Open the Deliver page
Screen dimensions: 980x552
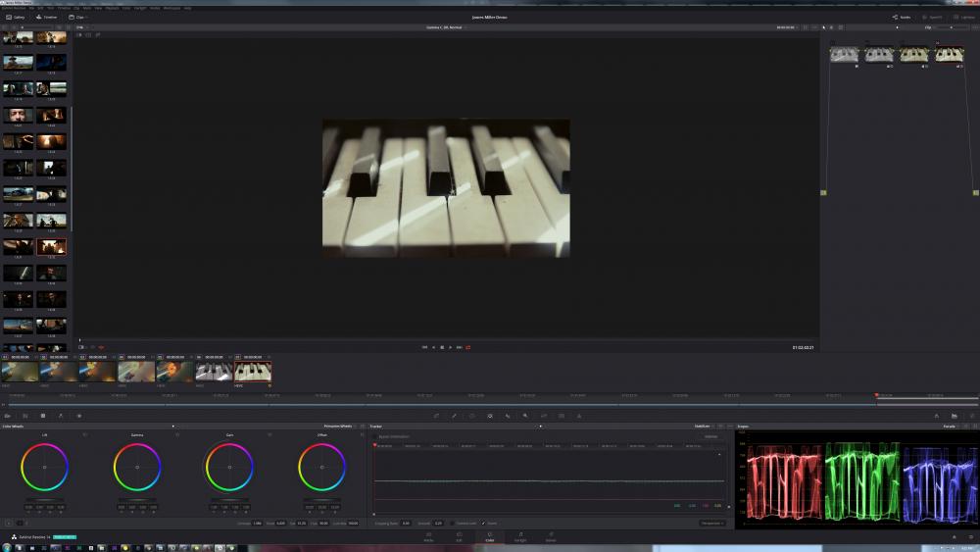[550, 536]
